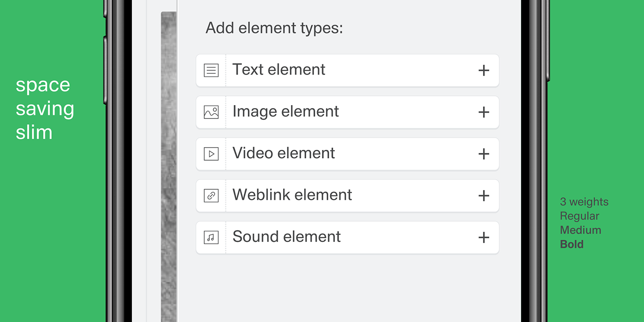The width and height of the screenshot is (644, 322).
Task: Click the Medium weight label
Action: pyautogui.click(x=580, y=230)
